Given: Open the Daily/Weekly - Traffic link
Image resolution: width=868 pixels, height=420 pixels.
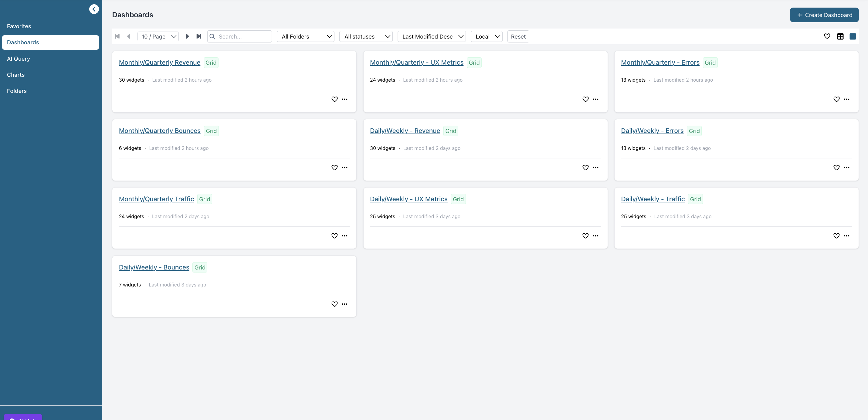Looking at the screenshot, I should (653, 199).
